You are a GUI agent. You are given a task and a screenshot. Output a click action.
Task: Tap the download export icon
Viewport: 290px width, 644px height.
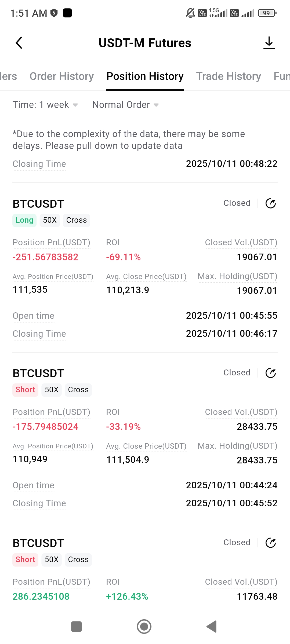(x=269, y=43)
